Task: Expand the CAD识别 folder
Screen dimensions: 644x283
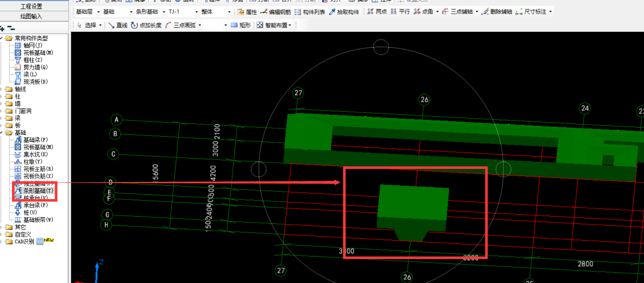Action: tap(1, 242)
